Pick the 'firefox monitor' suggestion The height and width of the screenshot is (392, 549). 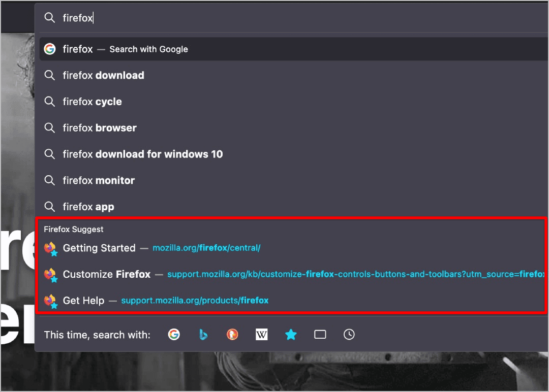99,181
